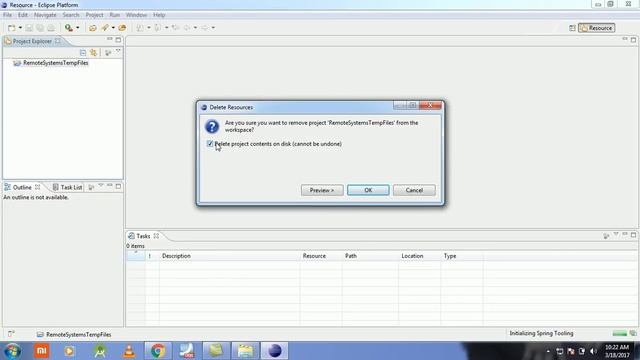Click the Preview > button

click(x=322, y=190)
